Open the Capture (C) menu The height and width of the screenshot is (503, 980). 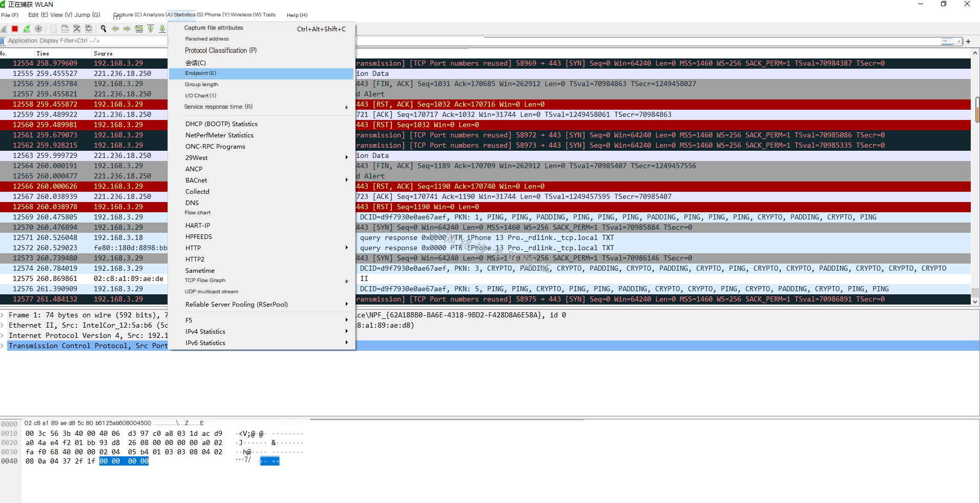127,15
